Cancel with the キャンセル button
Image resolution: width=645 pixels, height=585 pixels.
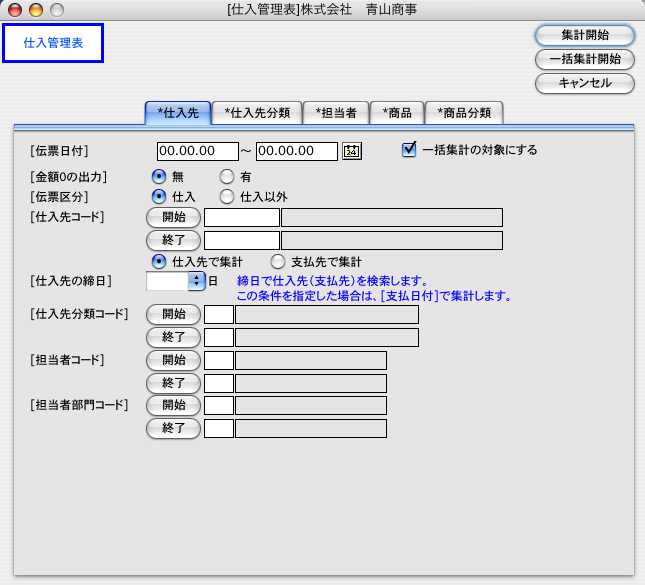pos(585,83)
